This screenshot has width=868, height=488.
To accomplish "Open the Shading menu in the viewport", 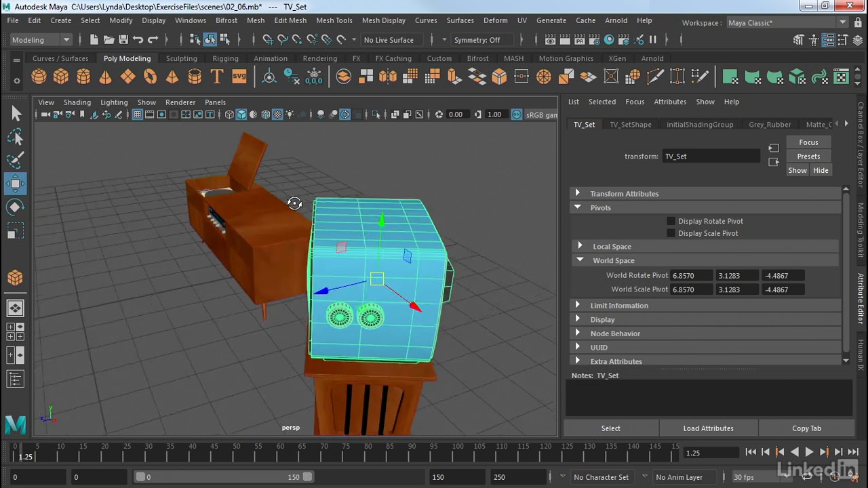I will click(x=77, y=102).
